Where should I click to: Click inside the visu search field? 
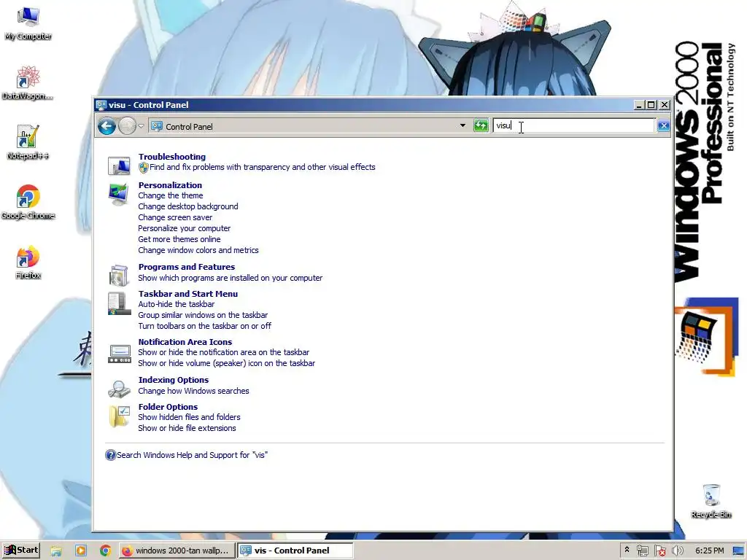click(574, 125)
